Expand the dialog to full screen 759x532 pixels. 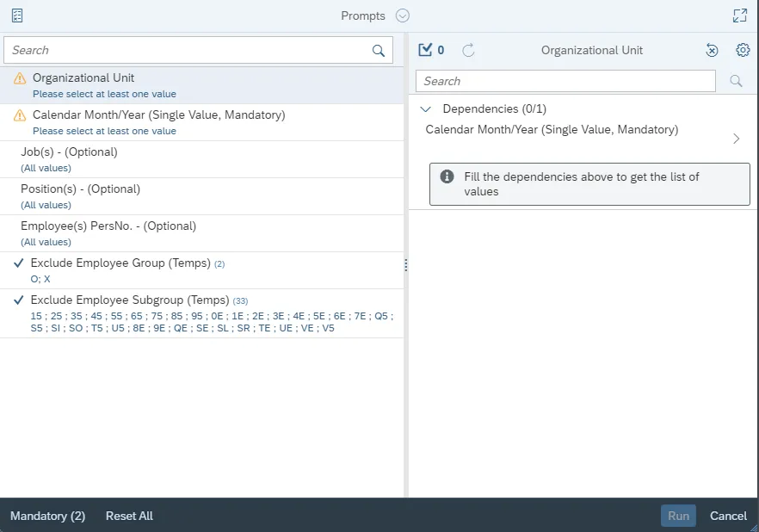(x=739, y=15)
